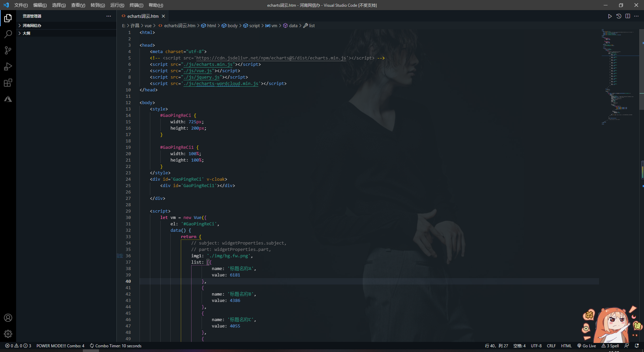644x352 pixels.
Task: Open the 文件(F) menu
Action: [x=21, y=5]
